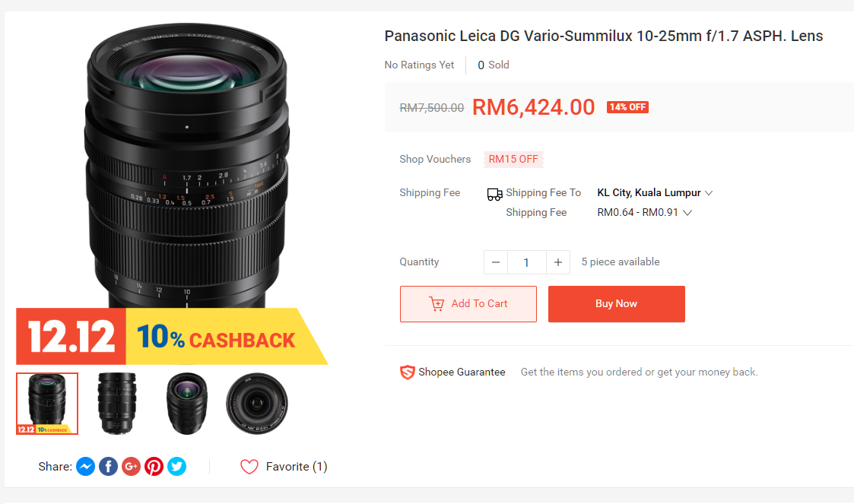This screenshot has height=504, width=854.
Task: Decrease quantity with minus button
Action: (x=496, y=262)
